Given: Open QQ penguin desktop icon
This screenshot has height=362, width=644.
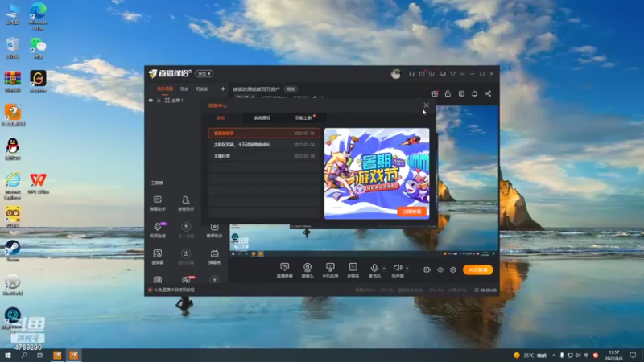Looking at the screenshot, I should [x=13, y=149].
